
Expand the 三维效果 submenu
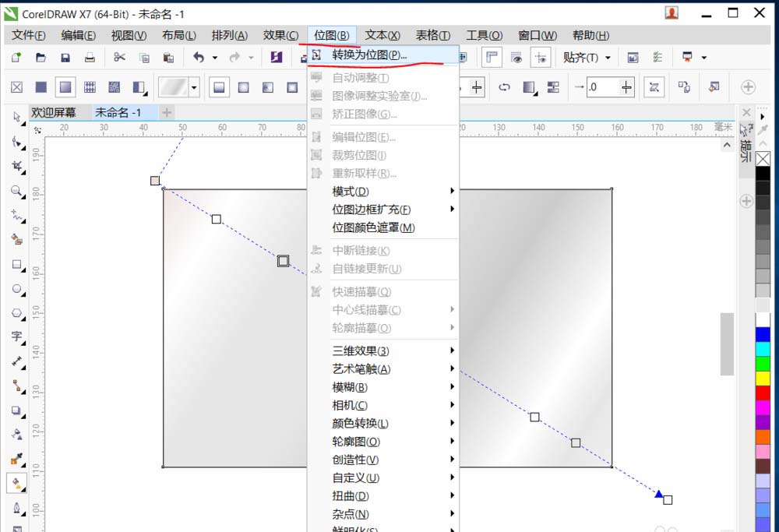361,351
